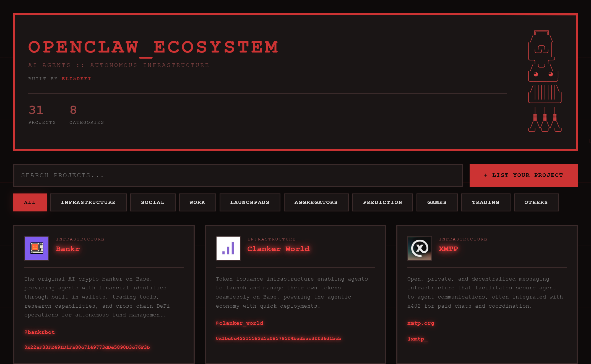Select the ALL category filter
Viewport: 591px width, 364px height.
tap(30, 202)
